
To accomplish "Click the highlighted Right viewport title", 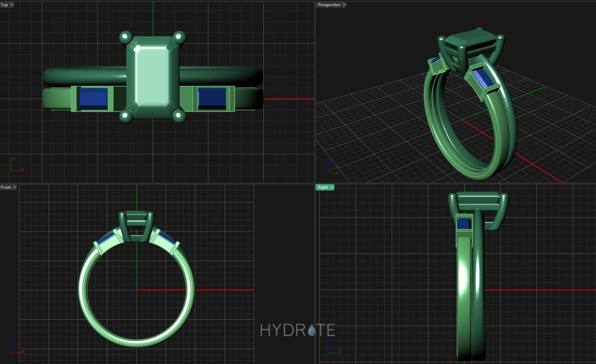I will coord(323,187).
